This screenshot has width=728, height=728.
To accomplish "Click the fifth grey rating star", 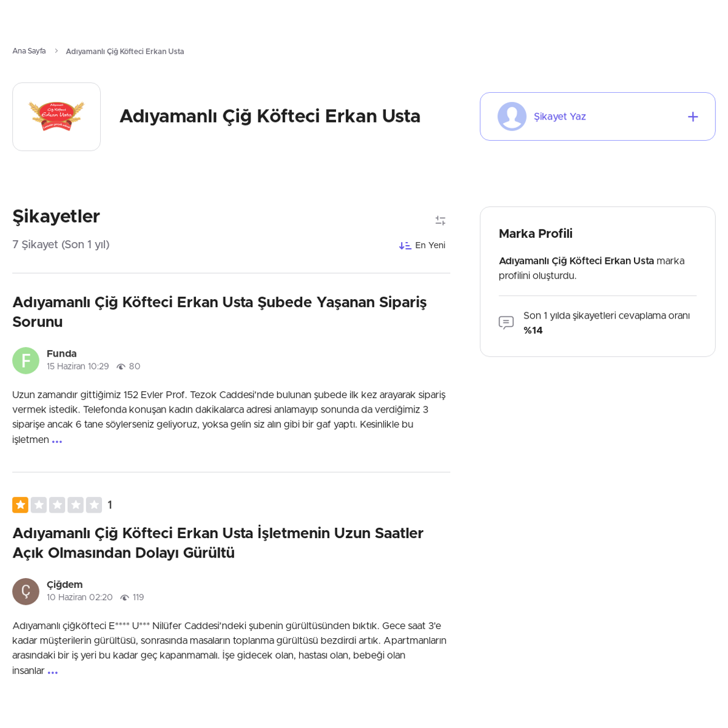I will pyautogui.click(x=94, y=505).
